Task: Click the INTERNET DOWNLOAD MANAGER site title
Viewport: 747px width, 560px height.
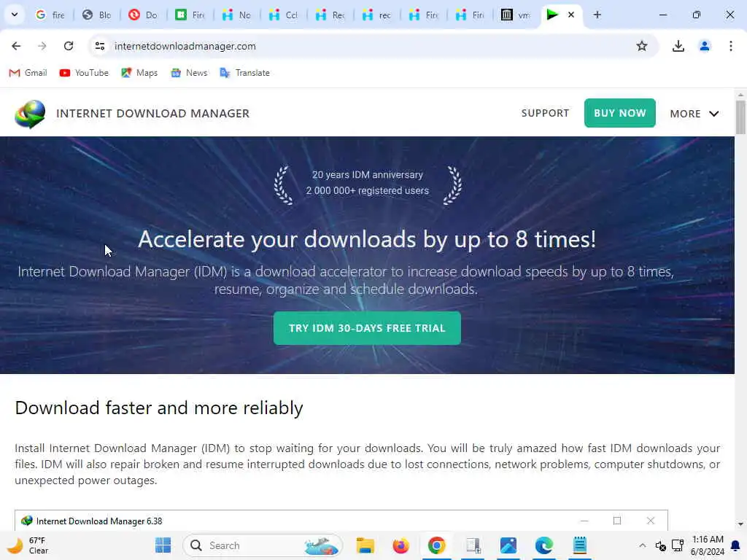Action: coord(153,113)
